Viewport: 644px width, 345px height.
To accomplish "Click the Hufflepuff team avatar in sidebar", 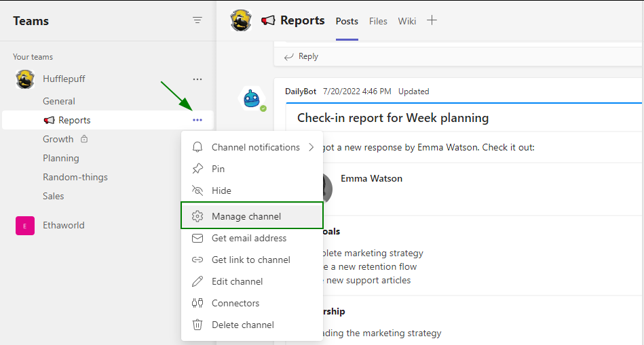I will 25,79.
